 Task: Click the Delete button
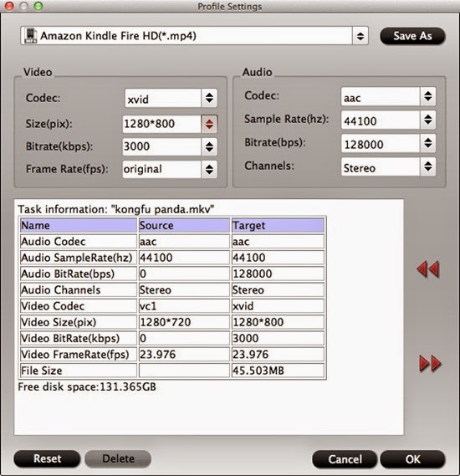pos(118,458)
